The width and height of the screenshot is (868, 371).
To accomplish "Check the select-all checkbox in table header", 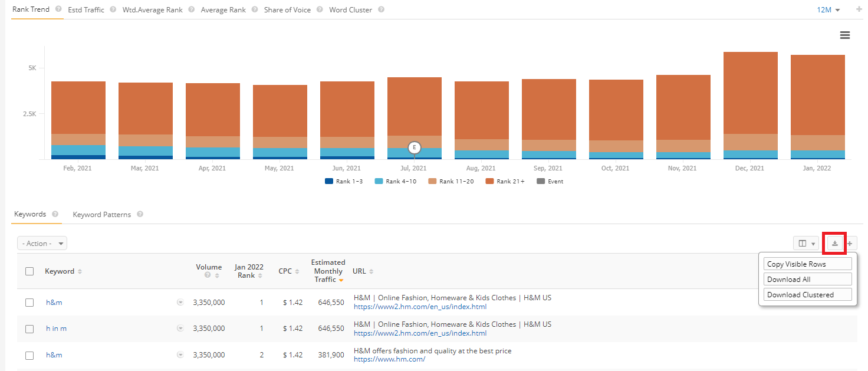I will (x=29, y=271).
